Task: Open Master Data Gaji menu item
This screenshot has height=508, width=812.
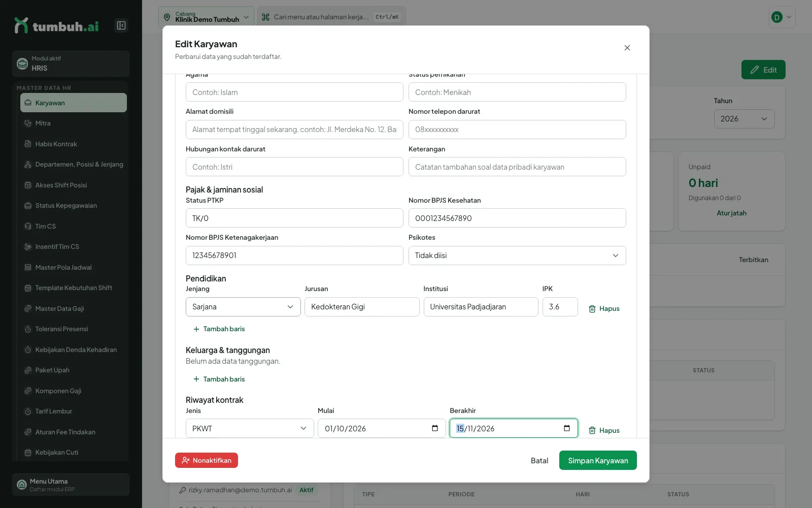Action: point(74,308)
